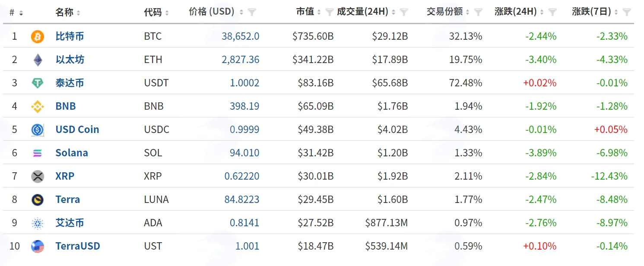
Task: Click the USDT code cell
Action: (156, 83)
